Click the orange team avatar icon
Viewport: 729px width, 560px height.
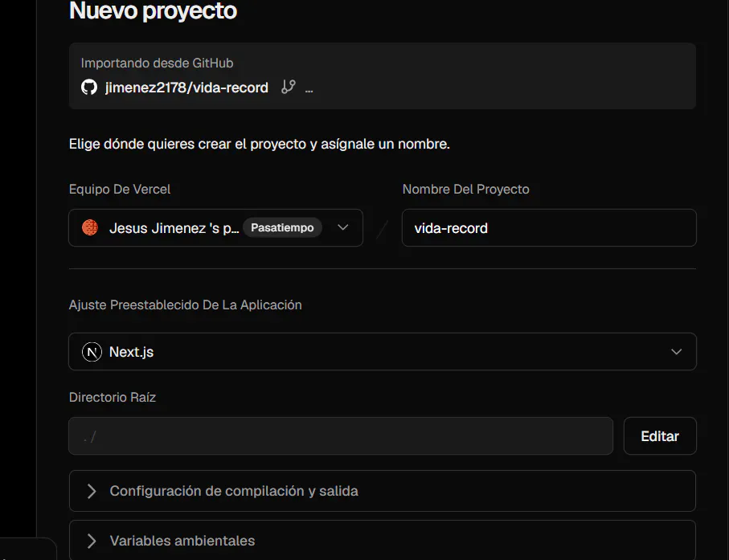pyautogui.click(x=90, y=227)
